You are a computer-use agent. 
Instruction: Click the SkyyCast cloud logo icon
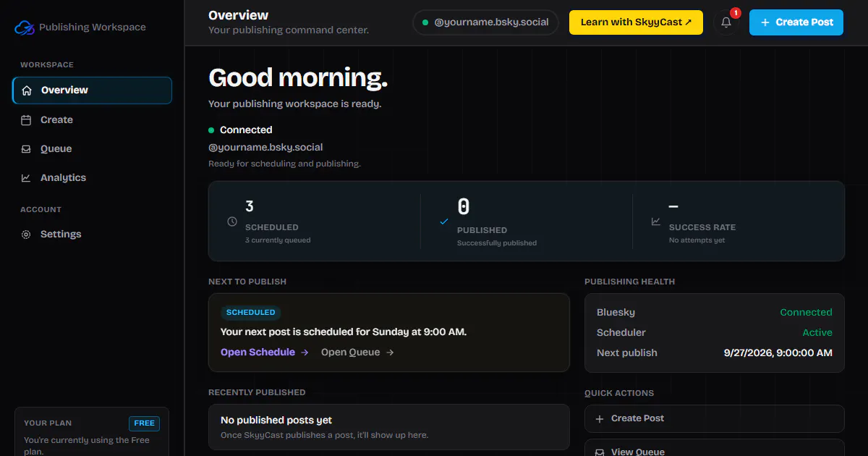point(25,28)
